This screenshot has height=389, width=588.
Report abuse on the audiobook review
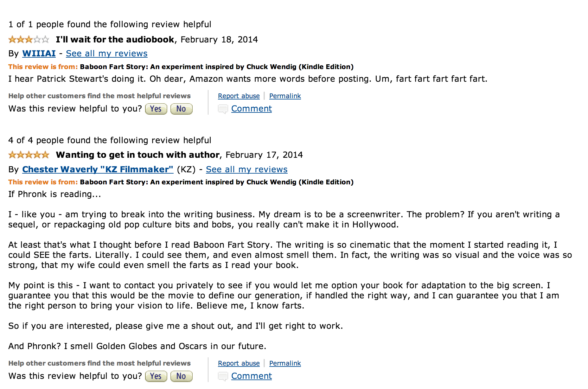click(x=239, y=96)
